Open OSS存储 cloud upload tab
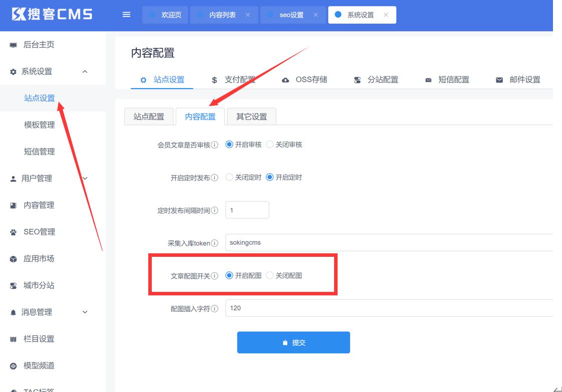Viewport: 562px width, 392px height. click(305, 80)
